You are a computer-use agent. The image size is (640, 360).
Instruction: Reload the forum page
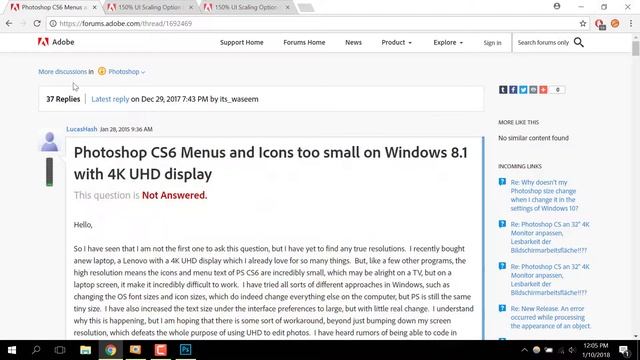point(37,24)
